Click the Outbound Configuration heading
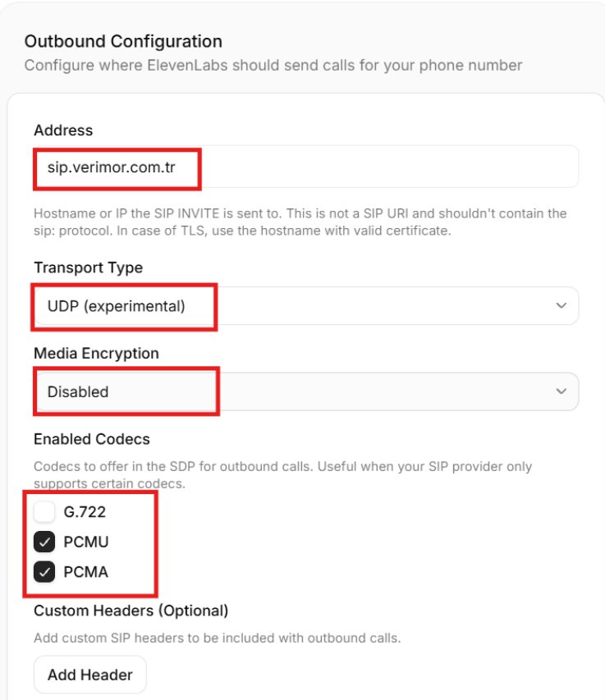This screenshot has width=605, height=700. pos(123,41)
